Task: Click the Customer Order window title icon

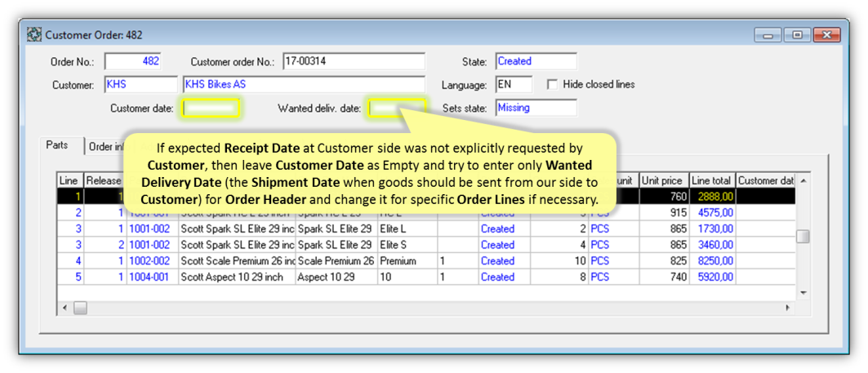Action: (34, 35)
